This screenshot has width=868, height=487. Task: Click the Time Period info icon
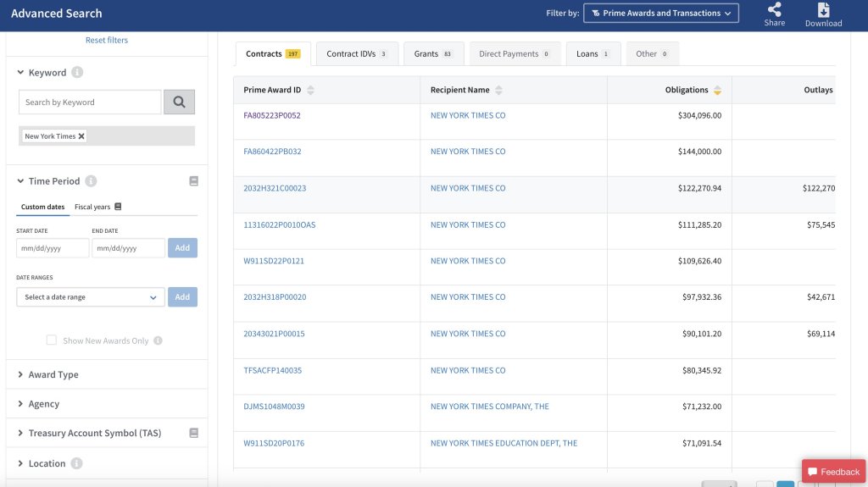(x=91, y=181)
